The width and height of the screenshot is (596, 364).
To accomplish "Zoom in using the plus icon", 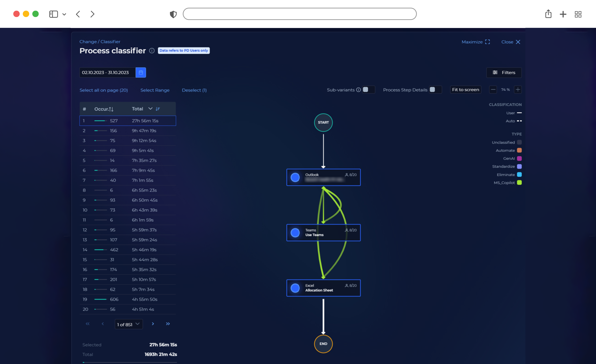I will click(518, 89).
